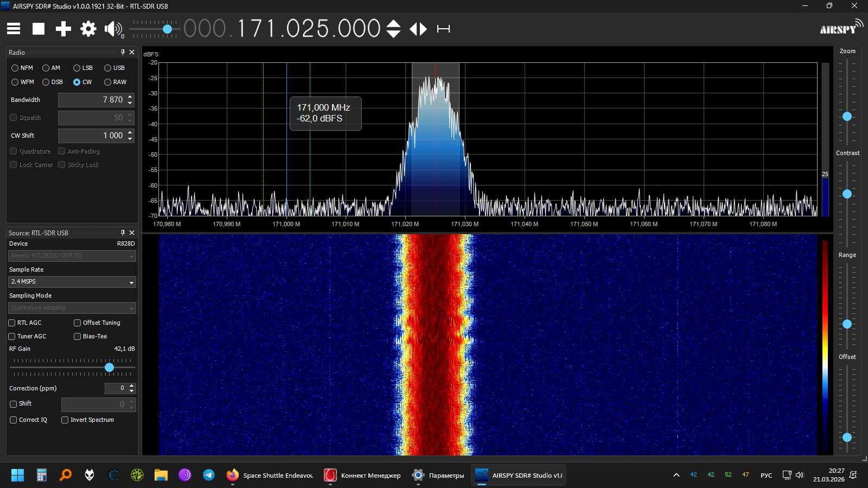
Task: Select NFM demodulation mode
Action: (15, 68)
